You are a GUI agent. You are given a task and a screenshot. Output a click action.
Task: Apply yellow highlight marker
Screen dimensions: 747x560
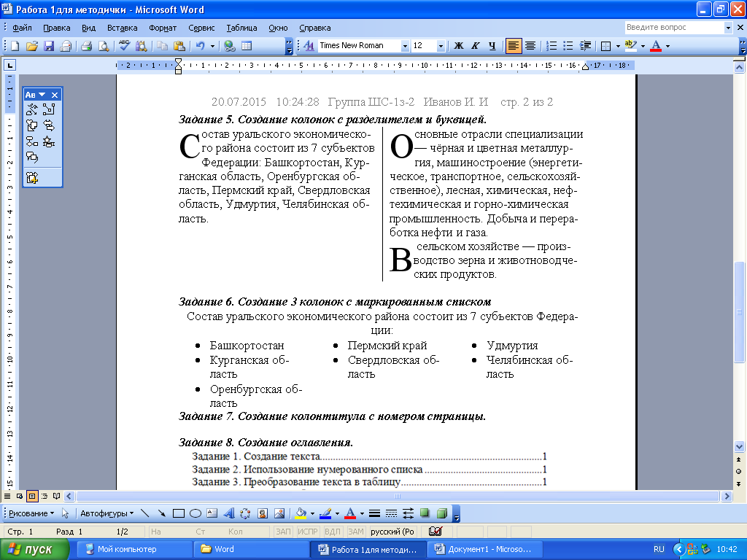point(630,46)
